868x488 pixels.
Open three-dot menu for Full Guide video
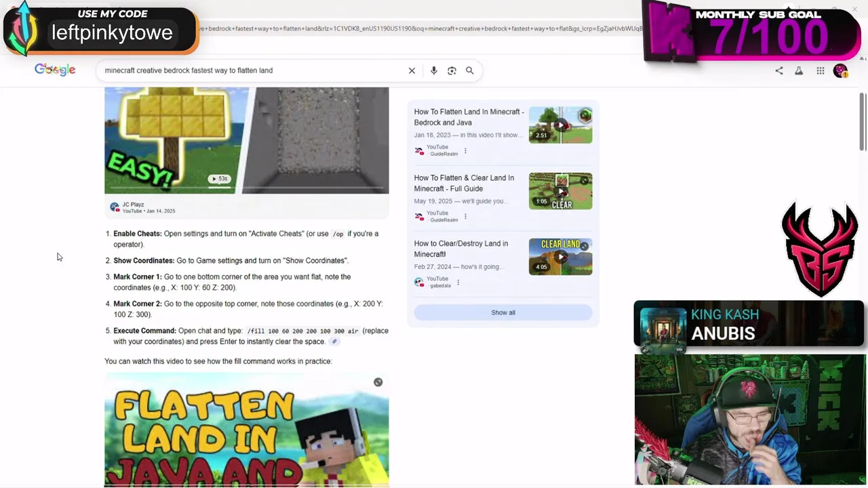click(465, 216)
